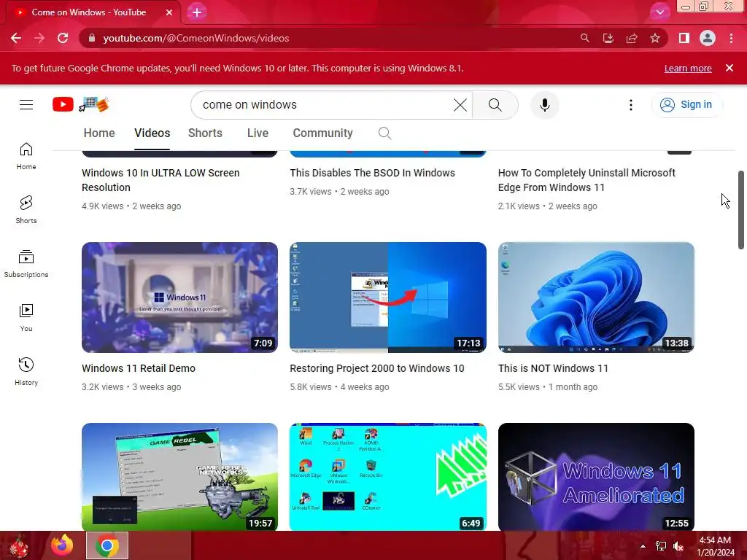Viewport: 747px width, 560px height.
Task: Open the Shorts tab on the channel
Action: pos(205,133)
